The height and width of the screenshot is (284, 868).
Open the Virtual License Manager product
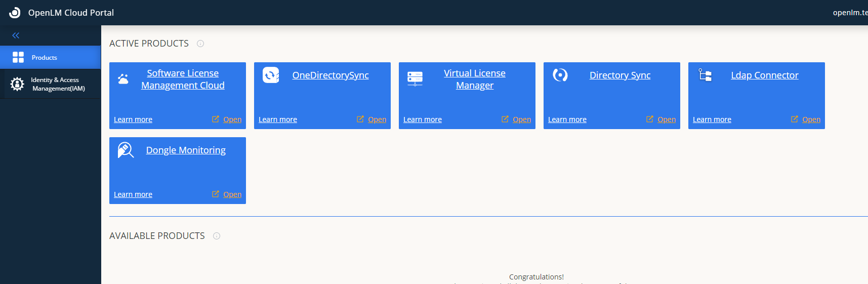pyautogui.click(x=521, y=119)
